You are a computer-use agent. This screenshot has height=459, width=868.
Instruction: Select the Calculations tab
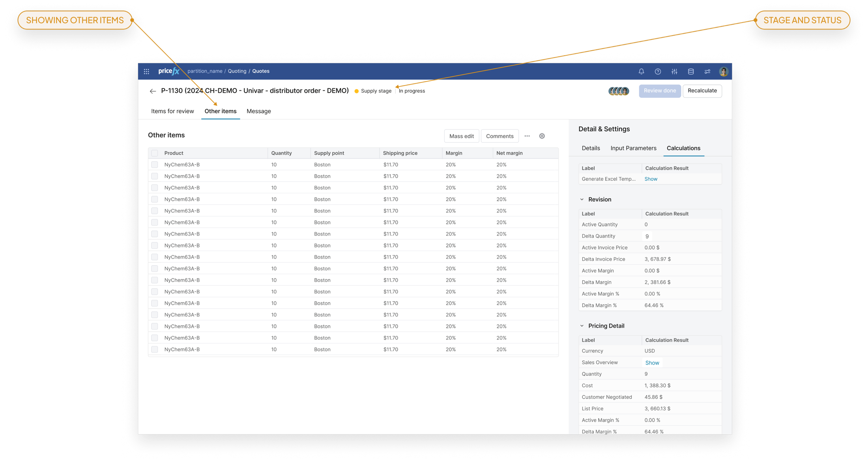(x=683, y=148)
